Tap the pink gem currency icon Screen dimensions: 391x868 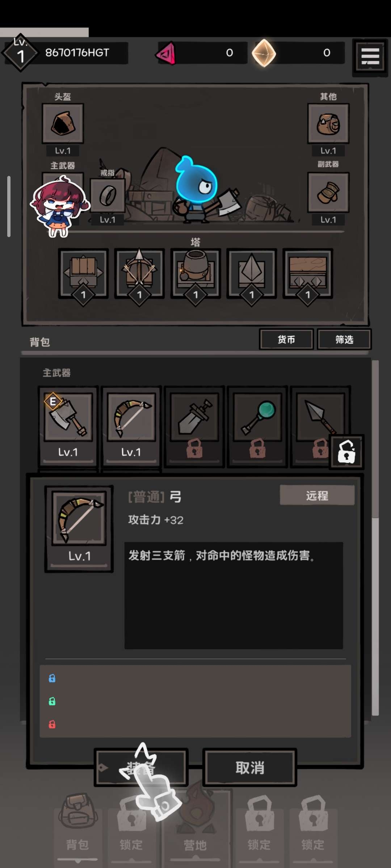point(166,54)
